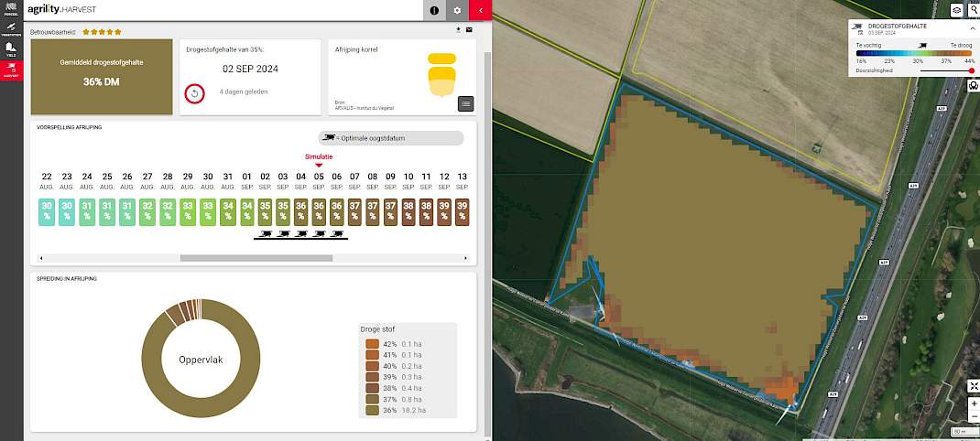
Task: Download report via download icon
Action: pyautogui.click(x=458, y=30)
